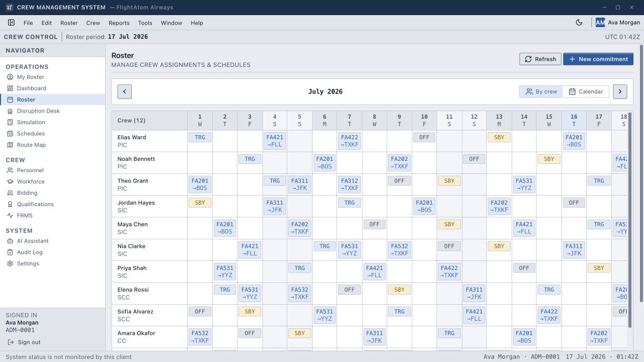Click the Settings gear icon
This screenshot has height=362, width=644.
coord(10,263)
